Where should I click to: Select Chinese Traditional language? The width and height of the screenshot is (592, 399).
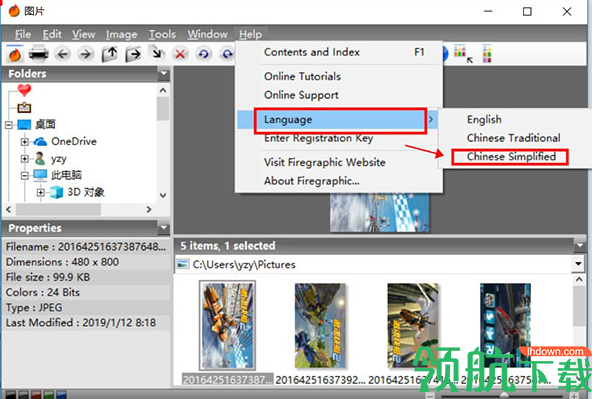(513, 138)
